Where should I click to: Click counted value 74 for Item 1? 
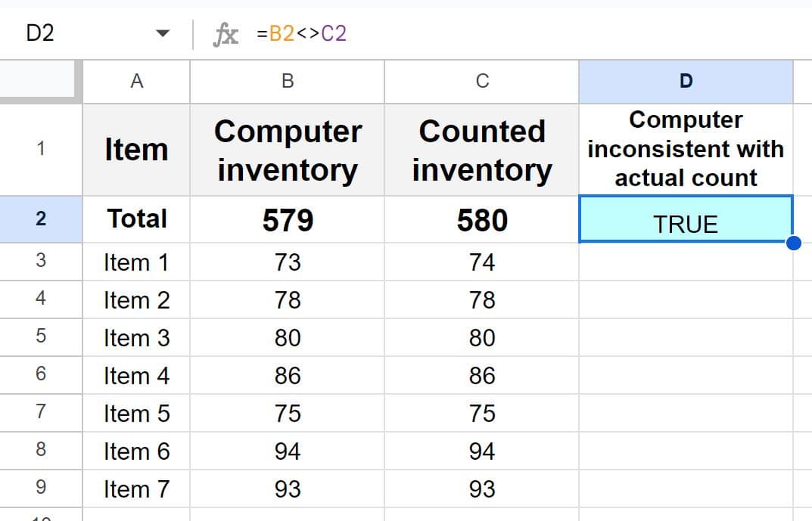click(x=482, y=262)
